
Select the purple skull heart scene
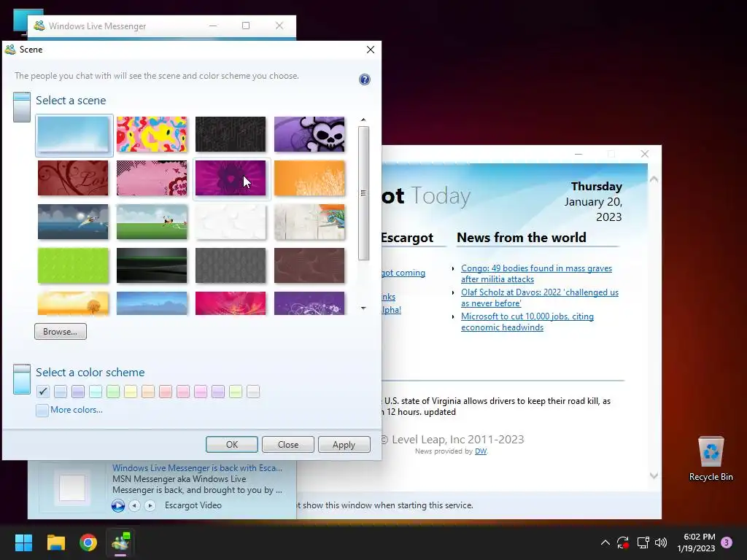pyautogui.click(x=309, y=134)
